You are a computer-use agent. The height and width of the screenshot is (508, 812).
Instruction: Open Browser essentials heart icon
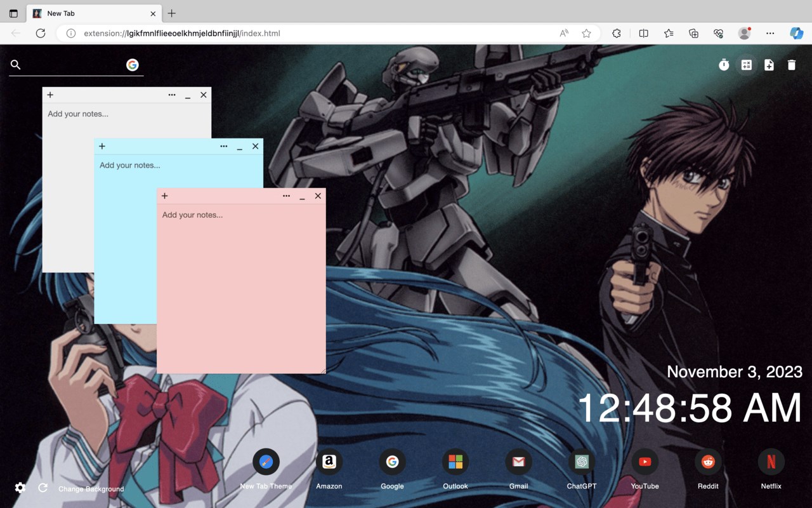click(x=719, y=33)
